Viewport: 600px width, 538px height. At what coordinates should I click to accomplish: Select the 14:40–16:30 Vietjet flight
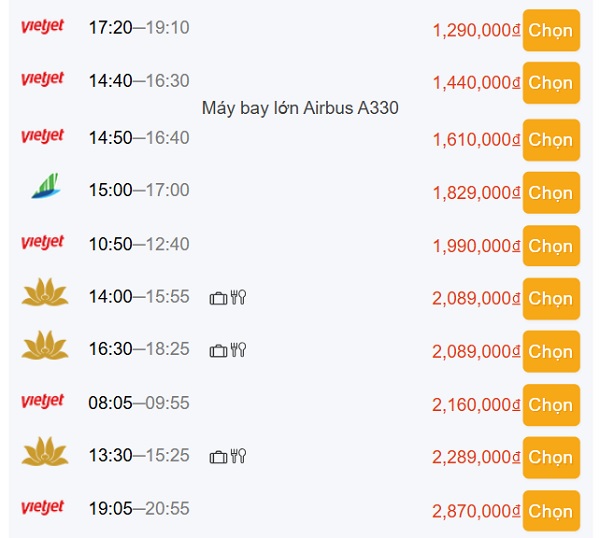point(551,83)
